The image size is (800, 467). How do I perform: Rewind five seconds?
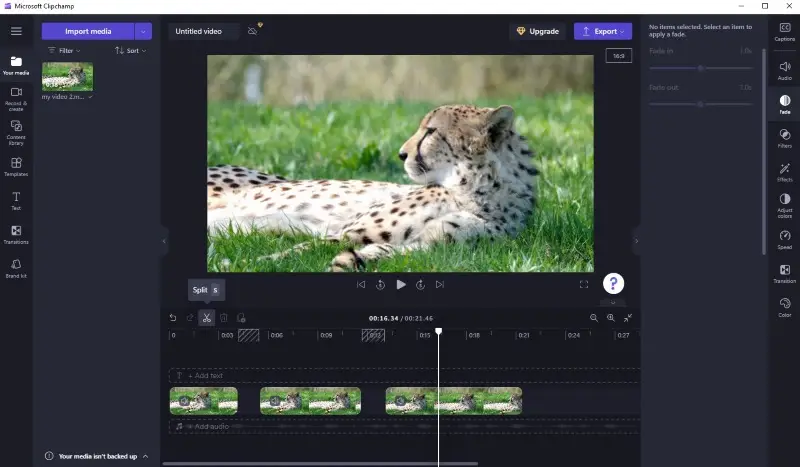(381, 285)
